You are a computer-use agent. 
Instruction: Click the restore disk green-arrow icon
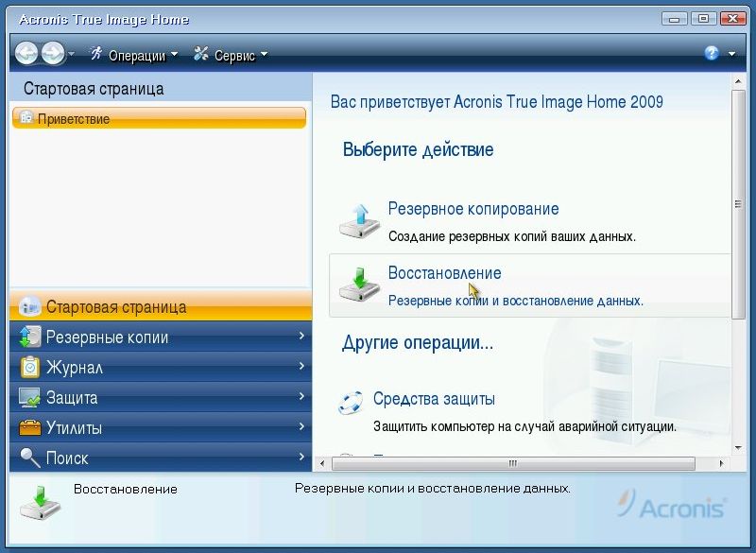(359, 285)
